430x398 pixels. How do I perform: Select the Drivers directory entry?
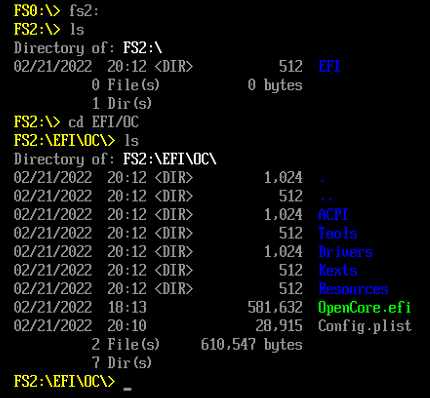pos(345,252)
